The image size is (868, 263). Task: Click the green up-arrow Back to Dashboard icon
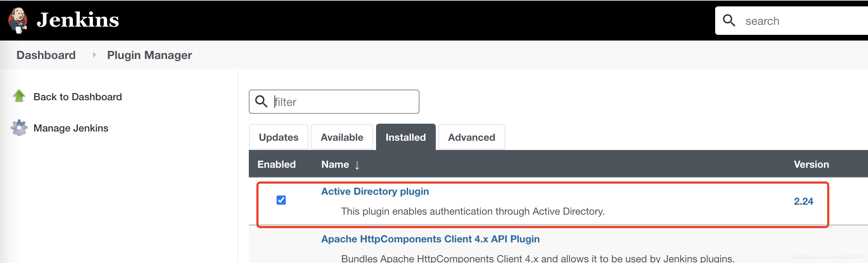pos(19,96)
